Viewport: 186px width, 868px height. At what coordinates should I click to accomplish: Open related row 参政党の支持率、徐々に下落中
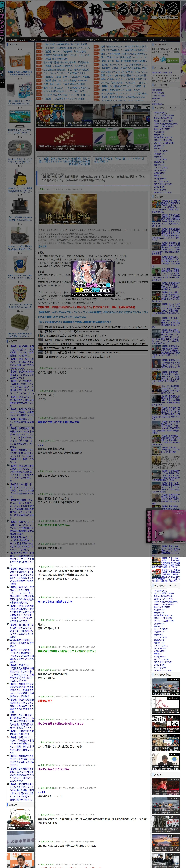pyautogui.click(x=93, y=348)
